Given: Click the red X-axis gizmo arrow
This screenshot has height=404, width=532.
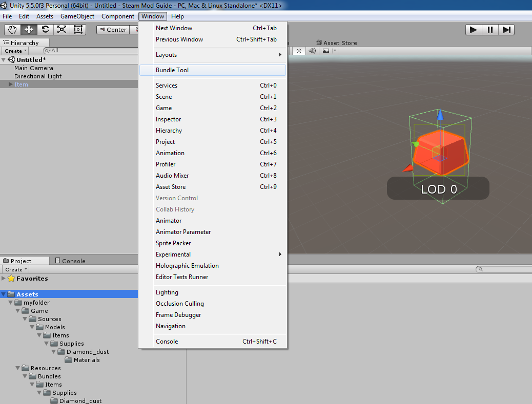Looking at the screenshot, I should (408, 168).
